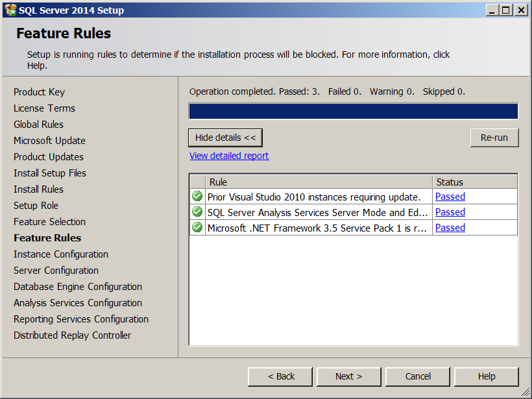The width and height of the screenshot is (532, 399).
Task: Sort by the Status column header
Action: tap(474, 182)
